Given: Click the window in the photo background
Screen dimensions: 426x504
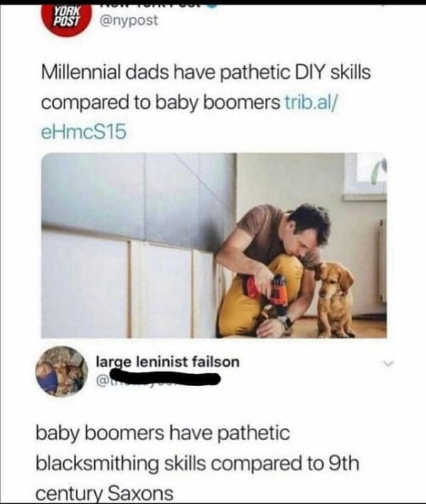Looking at the screenshot, I should tap(365, 175).
